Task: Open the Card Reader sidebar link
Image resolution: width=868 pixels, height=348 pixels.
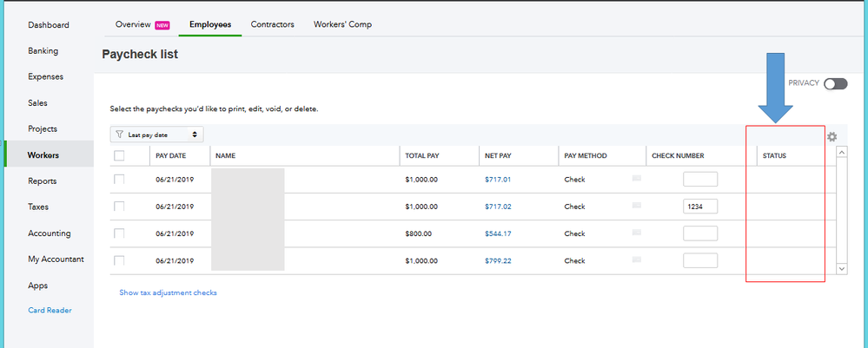Action: (x=50, y=310)
